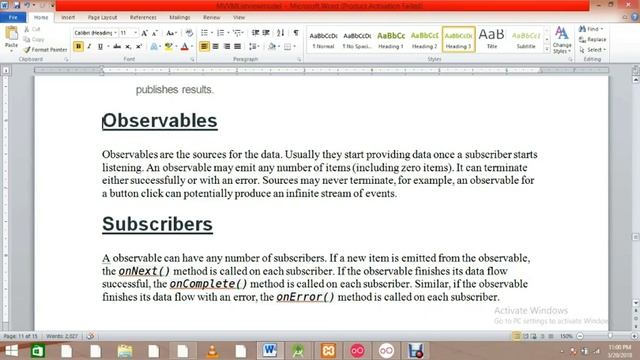Click the Font Color red swatch button
Image resolution: width=640 pixels, height=360 pixels.
point(184,47)
